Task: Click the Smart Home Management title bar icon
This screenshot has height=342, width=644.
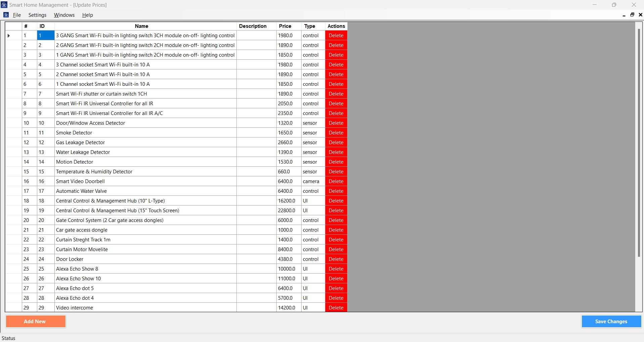Action: pos(4,5)
